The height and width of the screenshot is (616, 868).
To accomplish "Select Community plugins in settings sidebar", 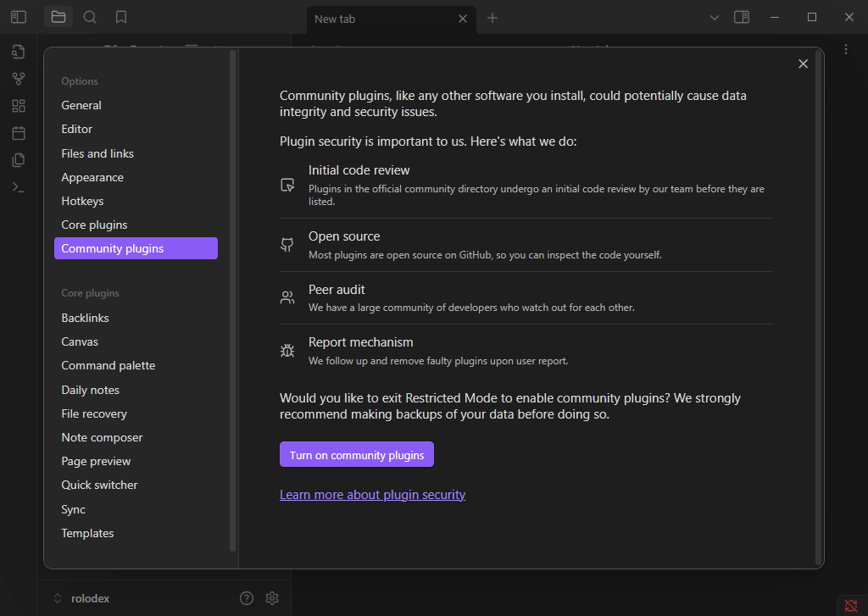I will [136, 248].
